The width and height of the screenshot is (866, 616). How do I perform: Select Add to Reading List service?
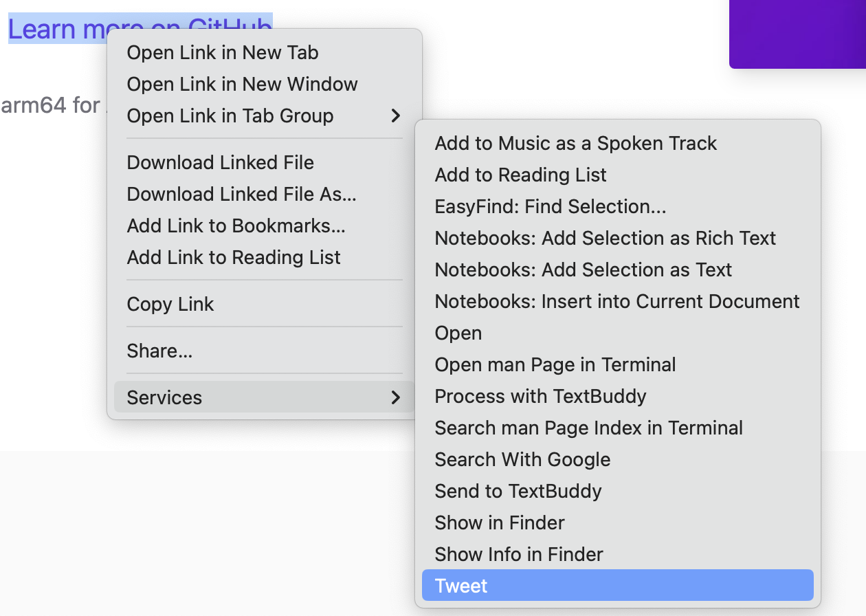pyautogui.click(x=520, y=175)
